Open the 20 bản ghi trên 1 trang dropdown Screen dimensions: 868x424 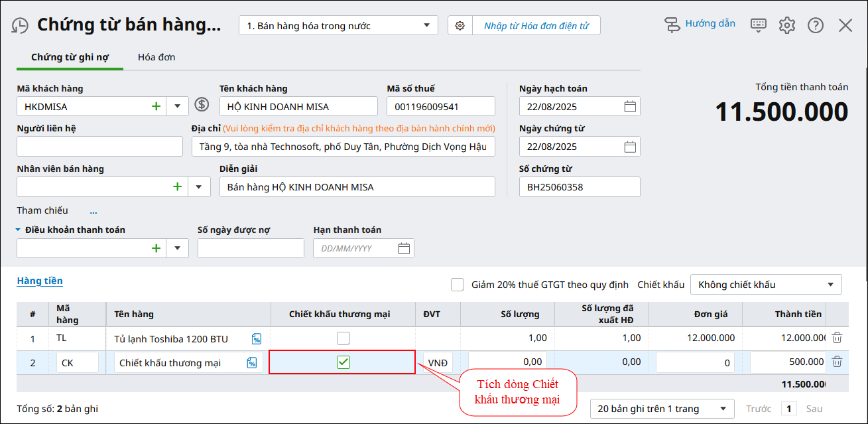662,409
